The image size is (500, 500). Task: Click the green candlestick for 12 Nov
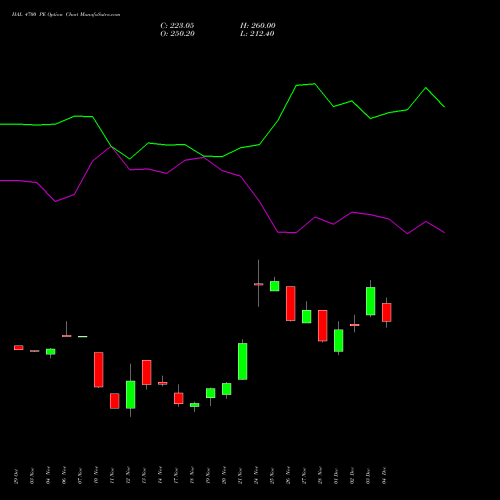pyautogui.click(x=131, y=394)
